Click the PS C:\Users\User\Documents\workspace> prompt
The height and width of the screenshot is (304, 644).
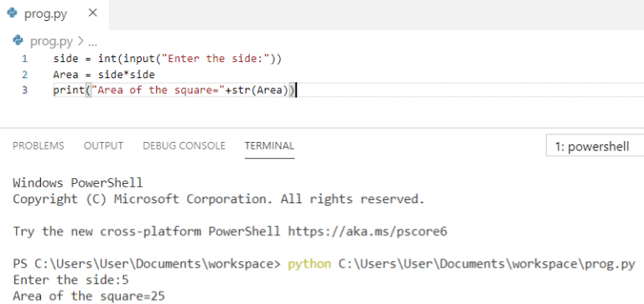click(147, 264)
